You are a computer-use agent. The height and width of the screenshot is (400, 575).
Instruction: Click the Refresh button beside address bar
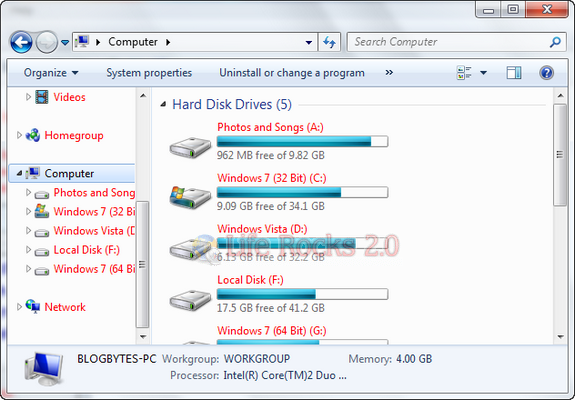click(329, 42)
